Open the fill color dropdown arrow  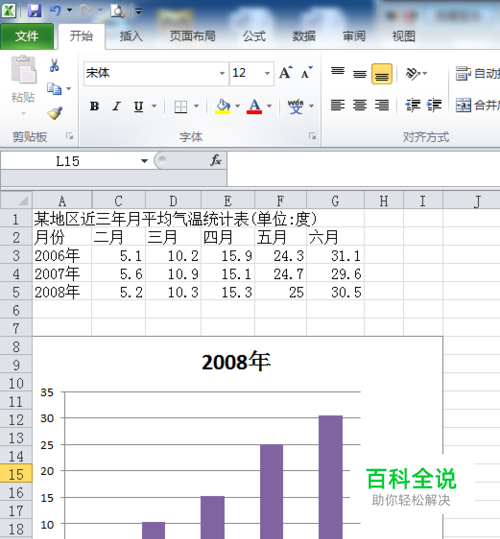[237, 106]
